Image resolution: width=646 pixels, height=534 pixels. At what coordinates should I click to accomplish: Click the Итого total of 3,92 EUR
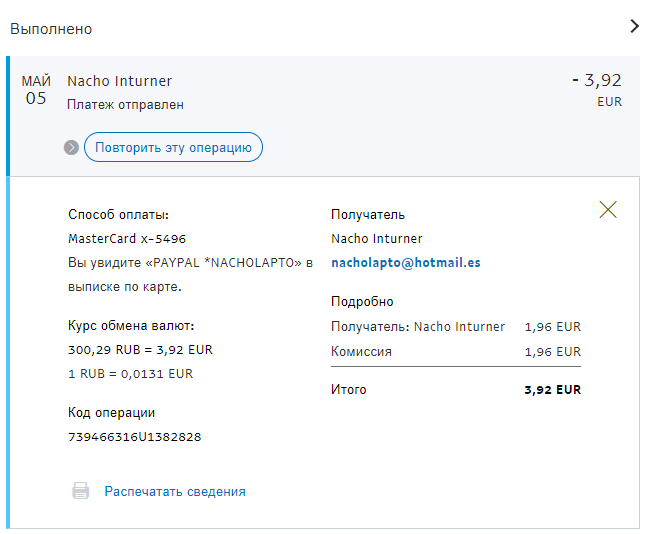(x=552, y=390)
